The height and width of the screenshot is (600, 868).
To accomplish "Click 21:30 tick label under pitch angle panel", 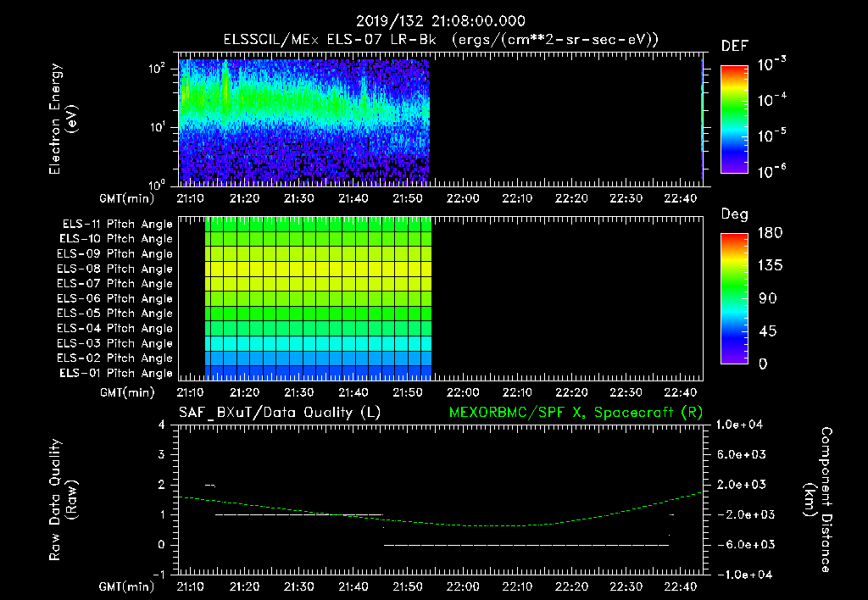I will click(x=299, y=393).
